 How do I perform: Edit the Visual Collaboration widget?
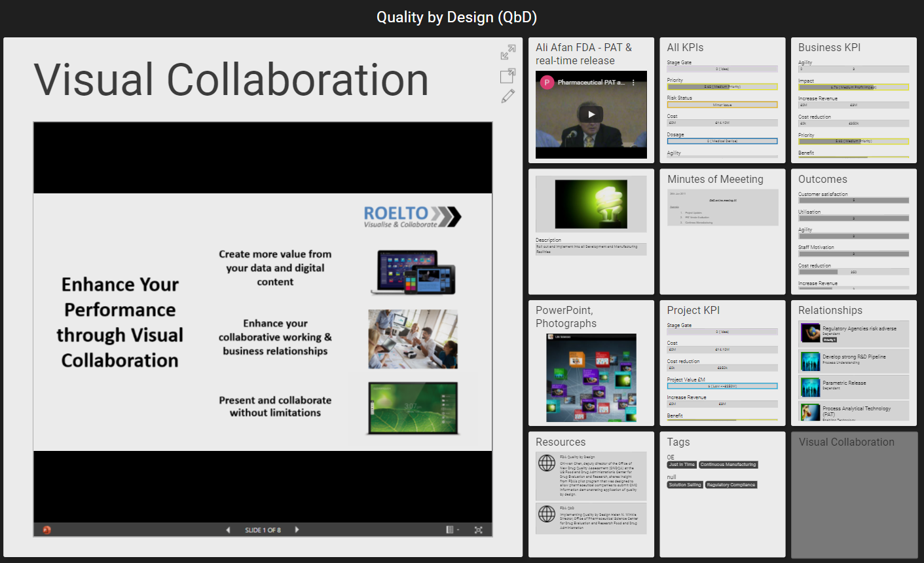[508, 96]
